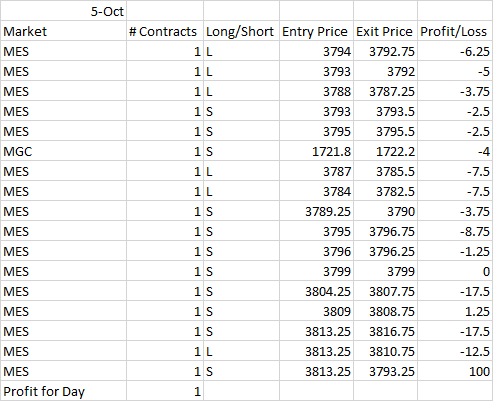Select the Exit Price header cell
This screenshot has height=401, width=493.
(385, 31)
